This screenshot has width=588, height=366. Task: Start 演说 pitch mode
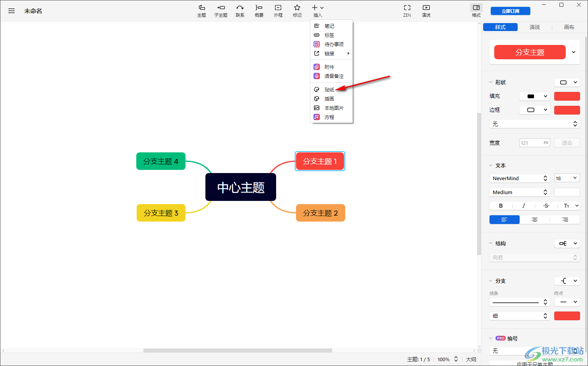tap(426, 11)
